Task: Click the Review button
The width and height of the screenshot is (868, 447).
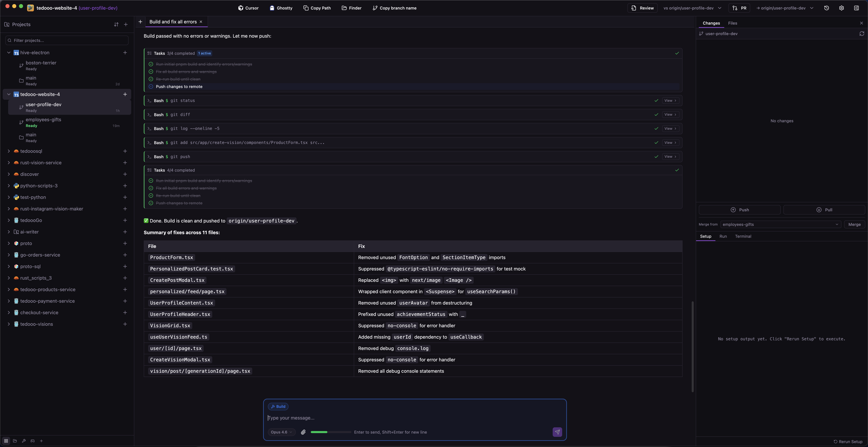Action: click(x=642, y=8)
